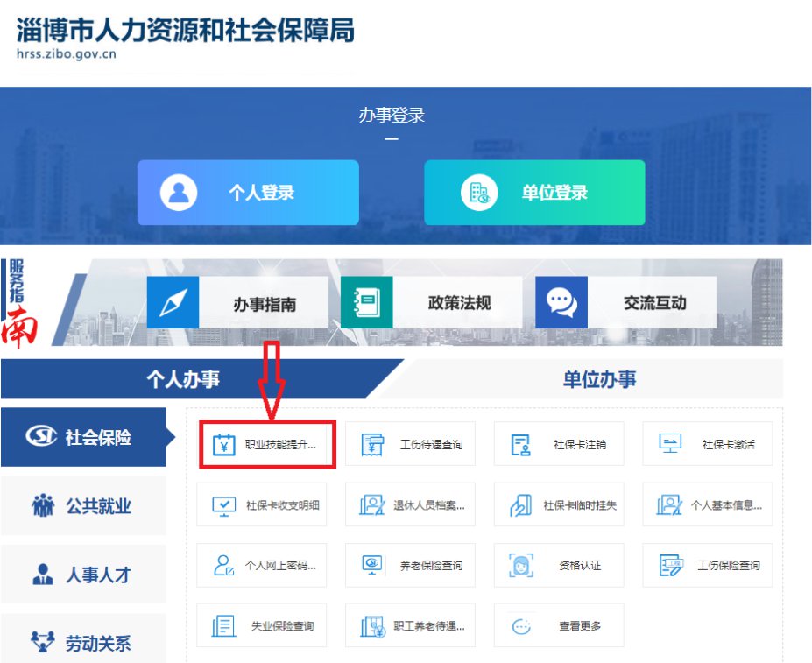Select the 个人办事 tab
This screenshot has height=663, width=812.
[x=182, y=379]
